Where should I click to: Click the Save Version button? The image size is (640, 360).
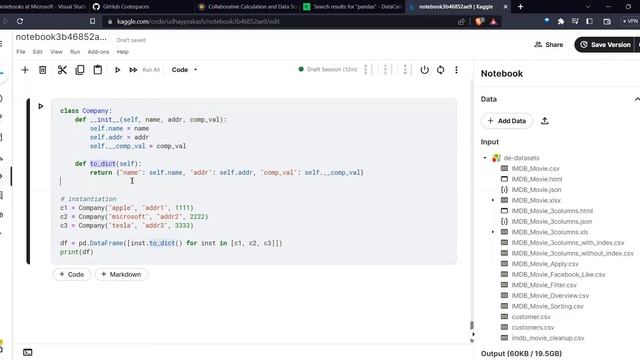(x=605, y=44)
